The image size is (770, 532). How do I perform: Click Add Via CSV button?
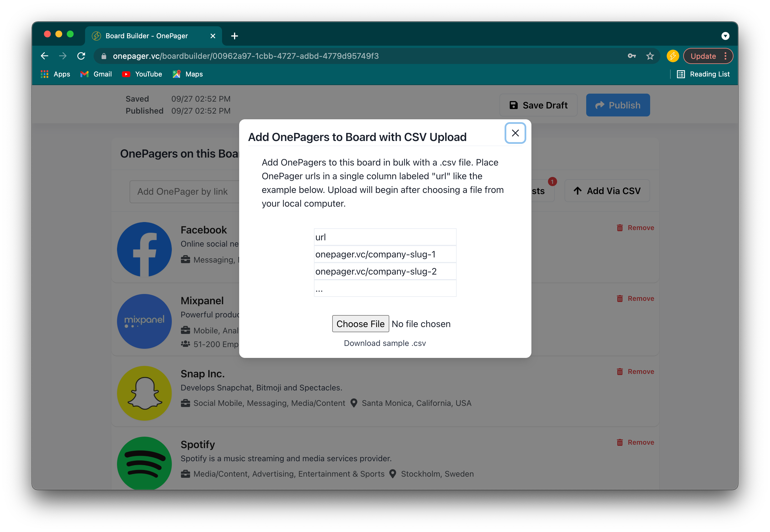point(607,191)
